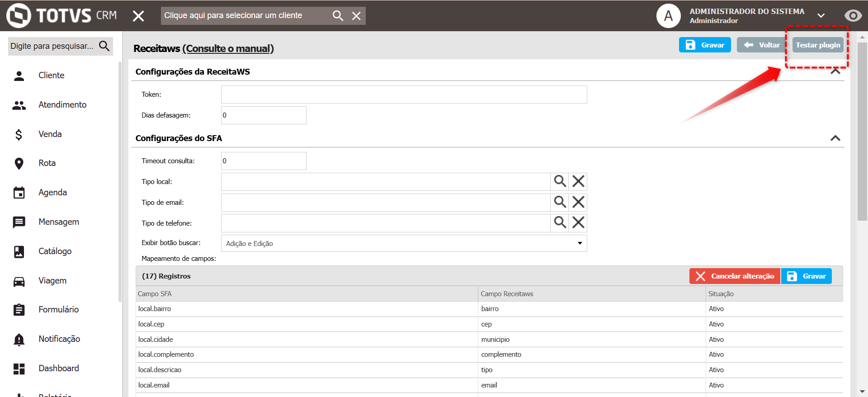Screen dimensions: 868x397
Task: Click the administrator avatar icon
Action: pyautogui.click(x=668, y=16)
